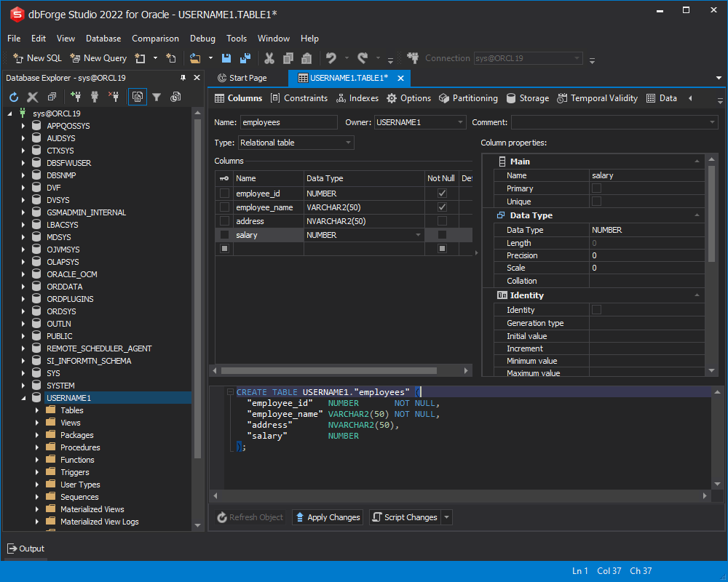The height and width of the screenshot is (582, 728).
Task: Pin the Database Explorer panel
Action: [x=184, y=78]
